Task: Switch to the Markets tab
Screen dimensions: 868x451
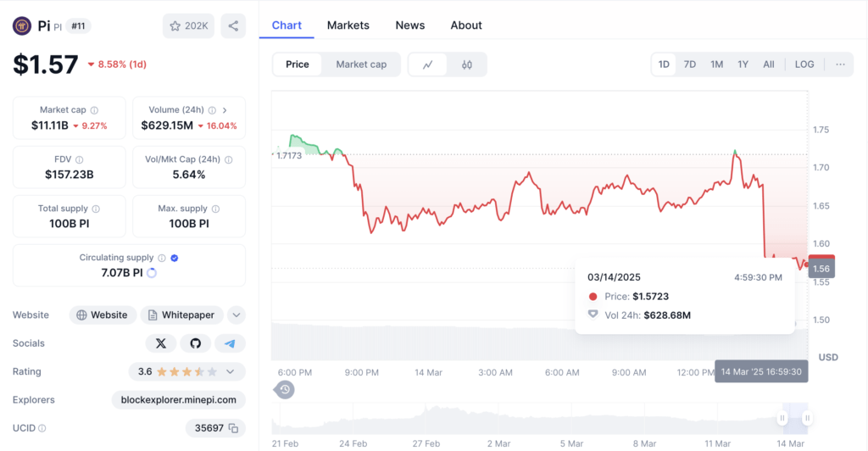Action: coord(348,25)
